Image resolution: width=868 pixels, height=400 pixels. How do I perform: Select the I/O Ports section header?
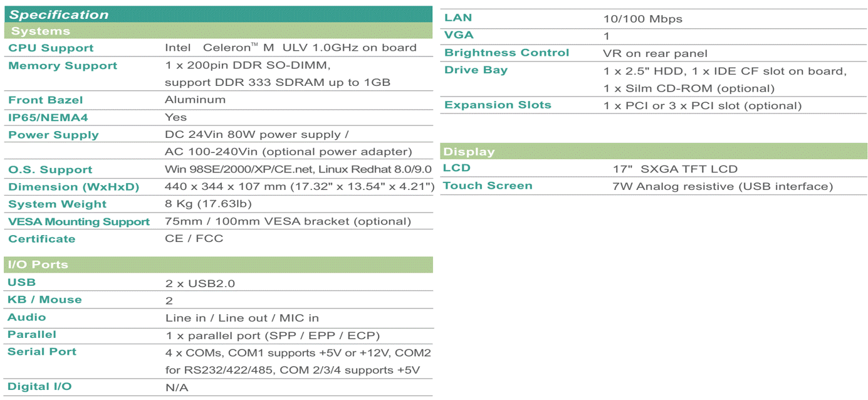[218, 265]
